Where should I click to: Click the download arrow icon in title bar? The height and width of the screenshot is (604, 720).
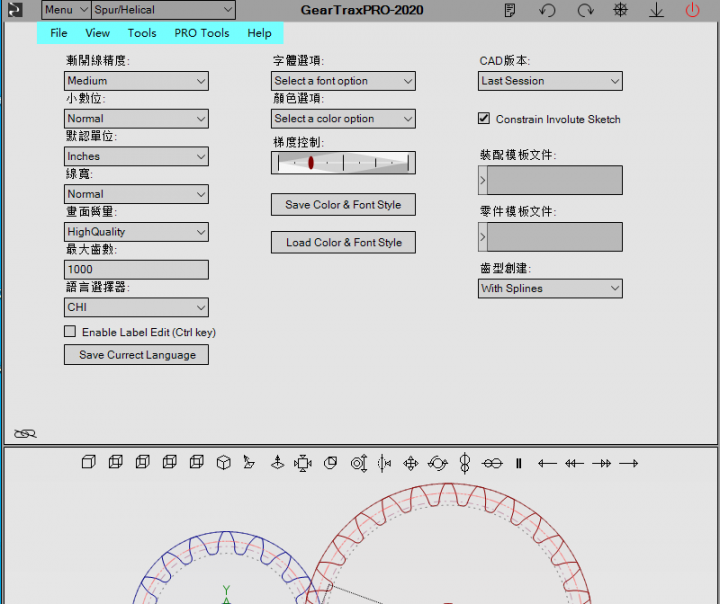point(656,11)
